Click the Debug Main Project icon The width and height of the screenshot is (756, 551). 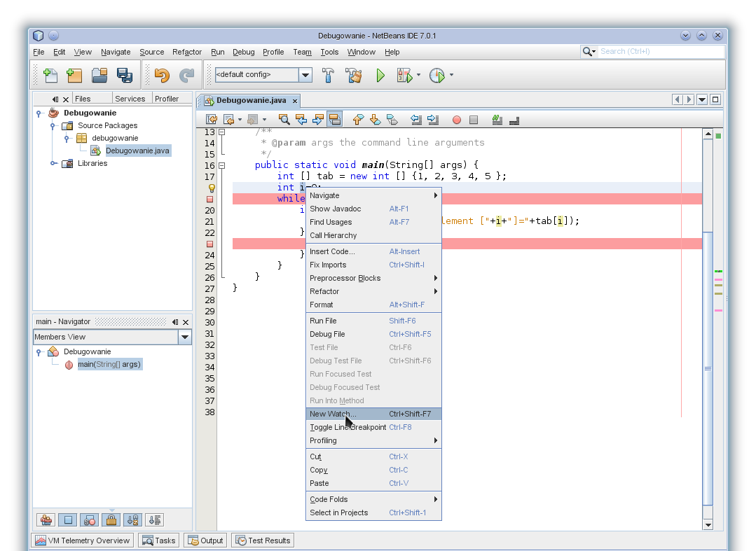pos(404,75)
